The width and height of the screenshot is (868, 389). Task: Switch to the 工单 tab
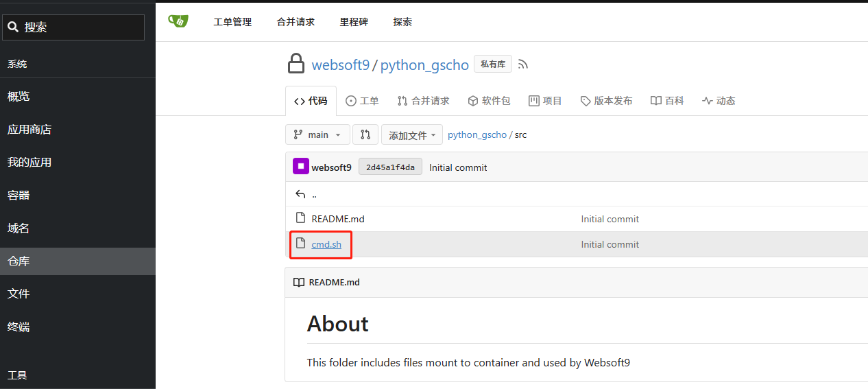point(362,101)
